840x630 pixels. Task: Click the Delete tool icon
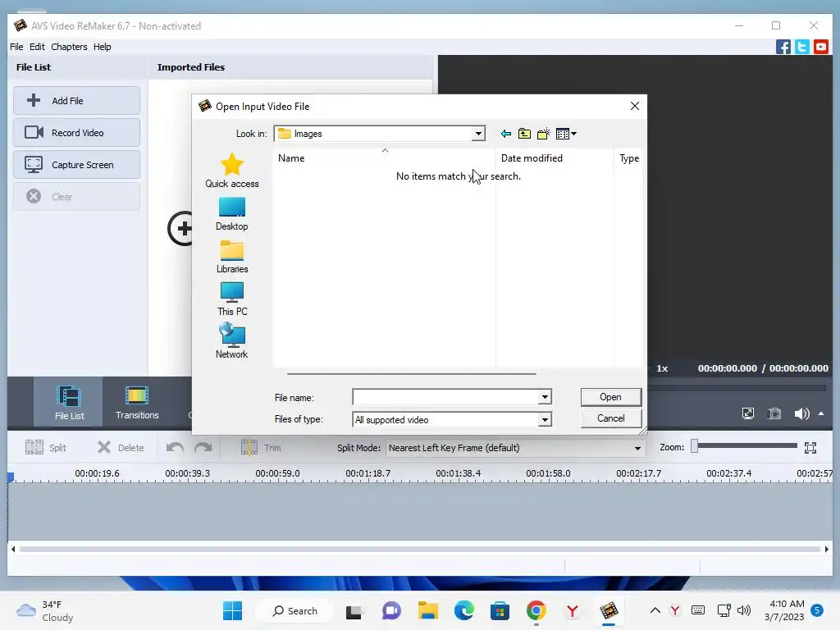[104, 448]
